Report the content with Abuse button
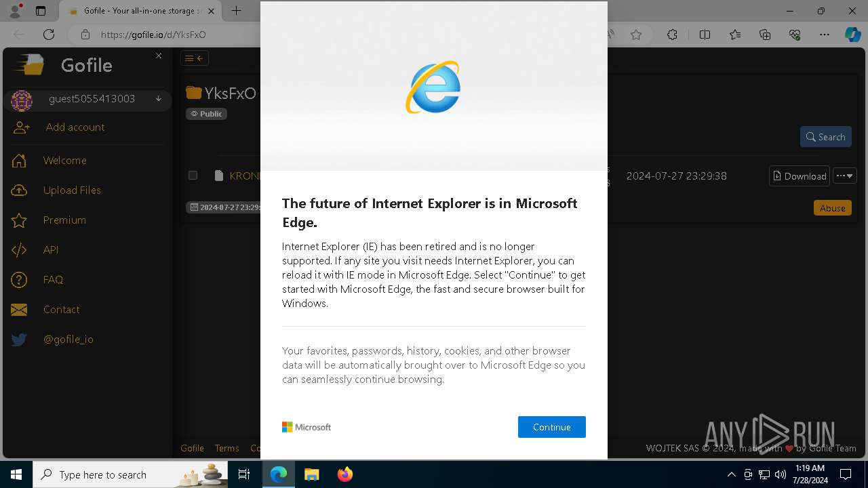 pyautogui.click(x=832, y=208)
